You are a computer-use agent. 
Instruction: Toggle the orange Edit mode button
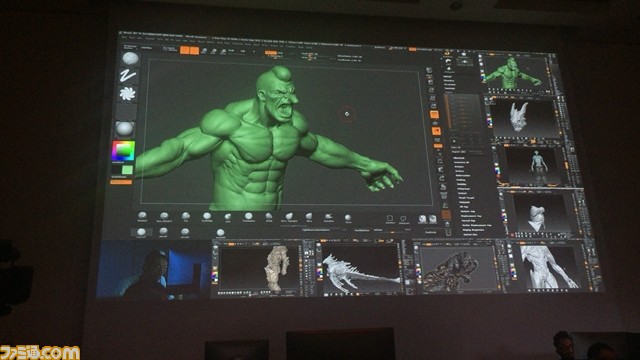[x=184, y=50]
